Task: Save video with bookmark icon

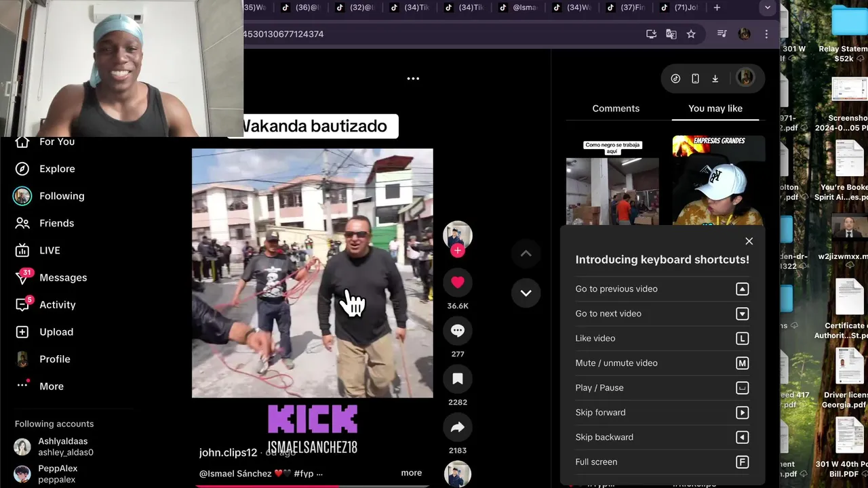Action: tap(458, 378)
